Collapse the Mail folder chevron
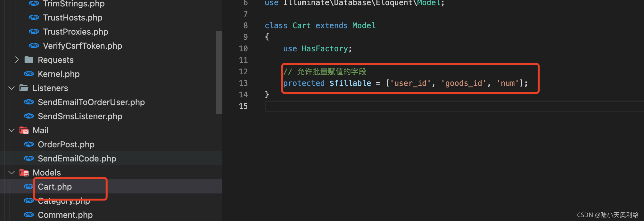Image resolution: width=644 pixels, height=221 pixels. 12,130
